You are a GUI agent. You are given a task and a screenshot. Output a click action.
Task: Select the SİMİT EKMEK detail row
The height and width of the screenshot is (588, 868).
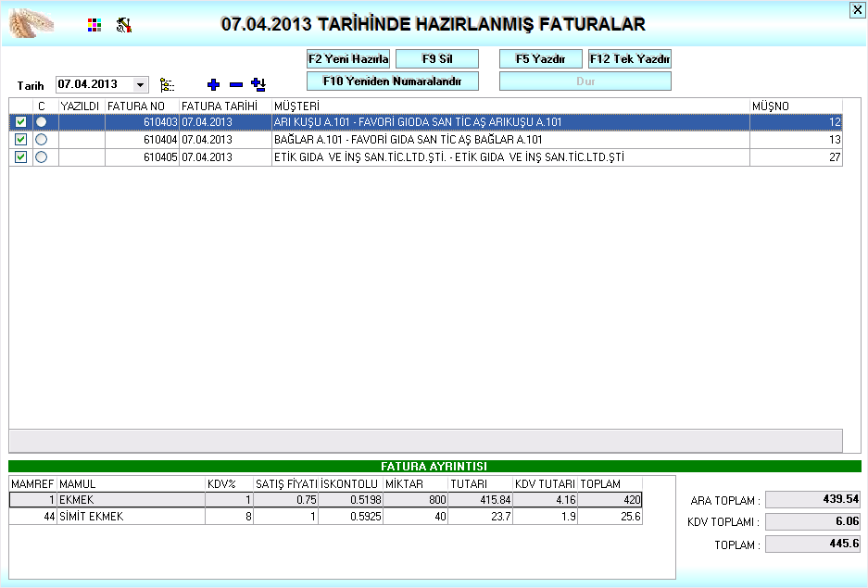130,517
